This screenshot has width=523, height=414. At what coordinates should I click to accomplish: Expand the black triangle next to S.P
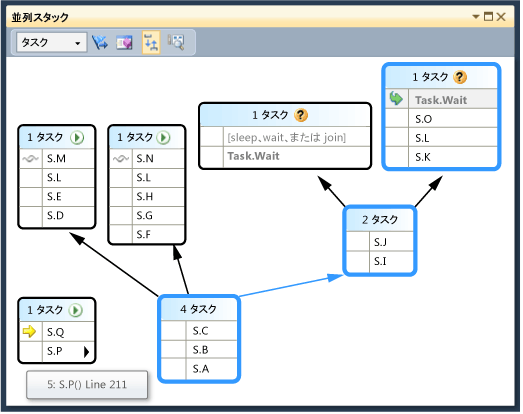click(87, 352)
